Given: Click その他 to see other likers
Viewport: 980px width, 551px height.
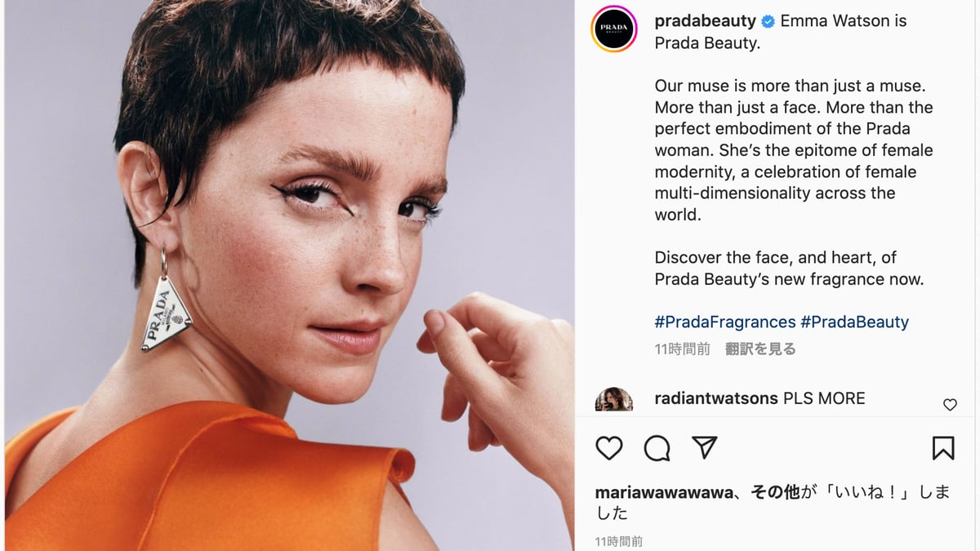Looking at the screenshot, I should (774, 492).
